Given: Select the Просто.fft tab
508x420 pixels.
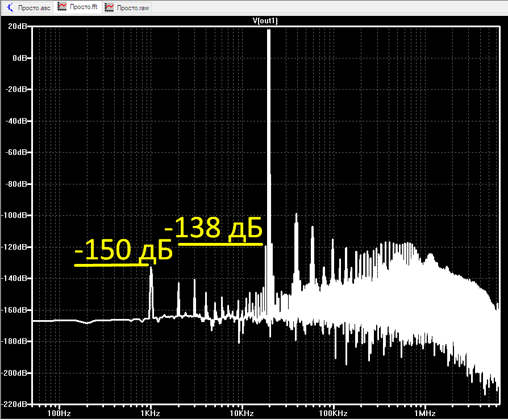Looking at the screenshot, I should point(78,7).
